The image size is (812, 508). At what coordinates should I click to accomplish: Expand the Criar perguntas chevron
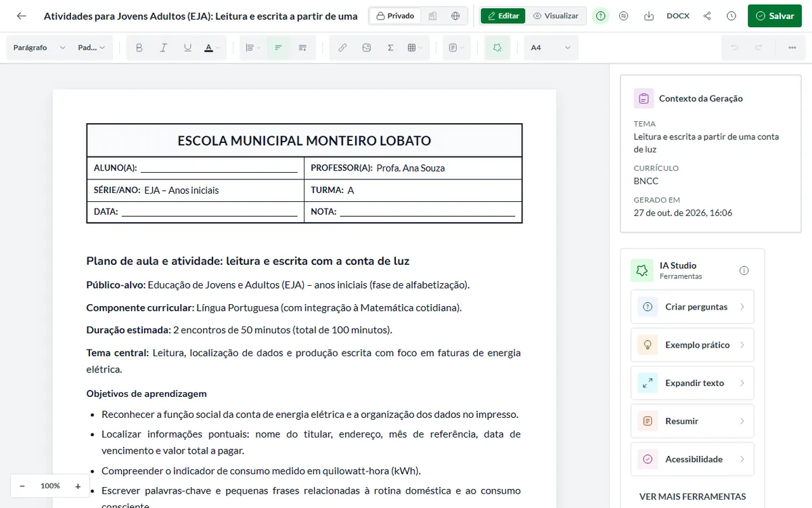tap(742, 307)
